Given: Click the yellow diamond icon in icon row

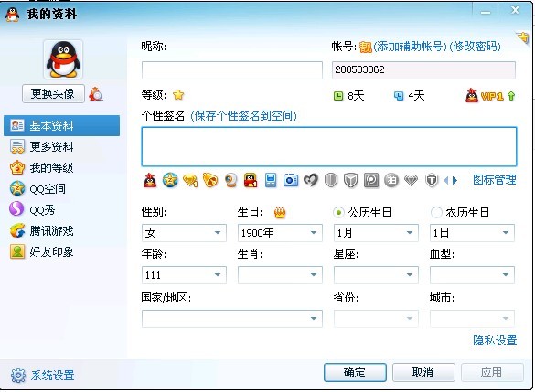Looking at the screenshot, I should [190, 180].
